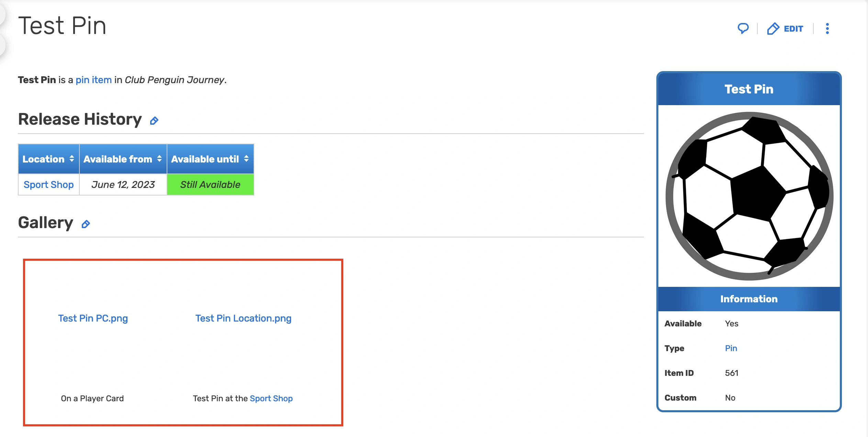Click the Test Pin infobox title header

point(749,89)
